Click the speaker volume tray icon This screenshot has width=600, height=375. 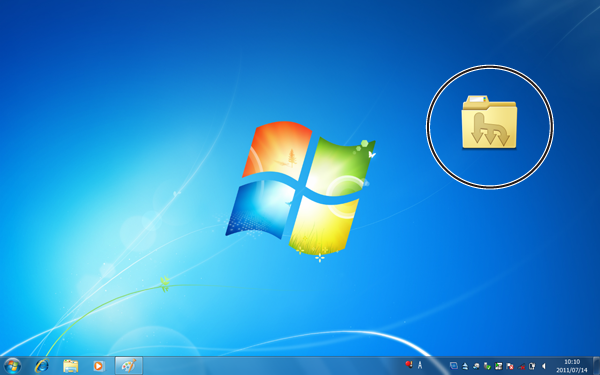(543, 366)
